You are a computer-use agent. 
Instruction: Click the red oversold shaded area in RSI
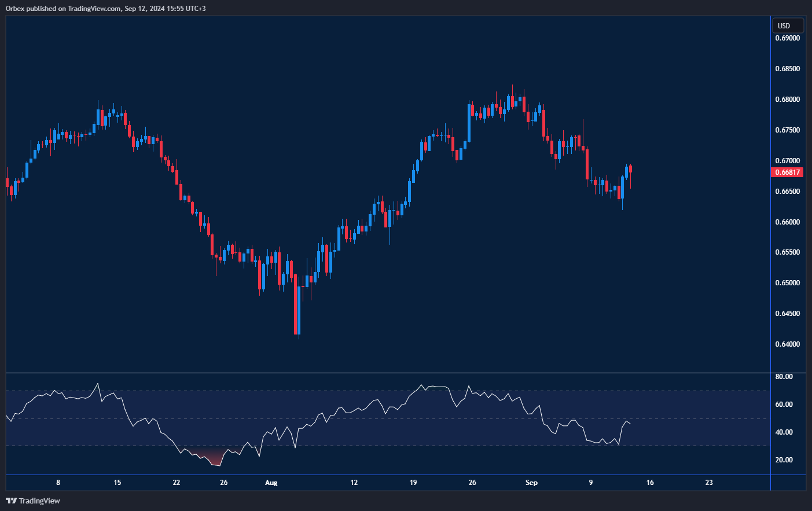coord(213,459)
